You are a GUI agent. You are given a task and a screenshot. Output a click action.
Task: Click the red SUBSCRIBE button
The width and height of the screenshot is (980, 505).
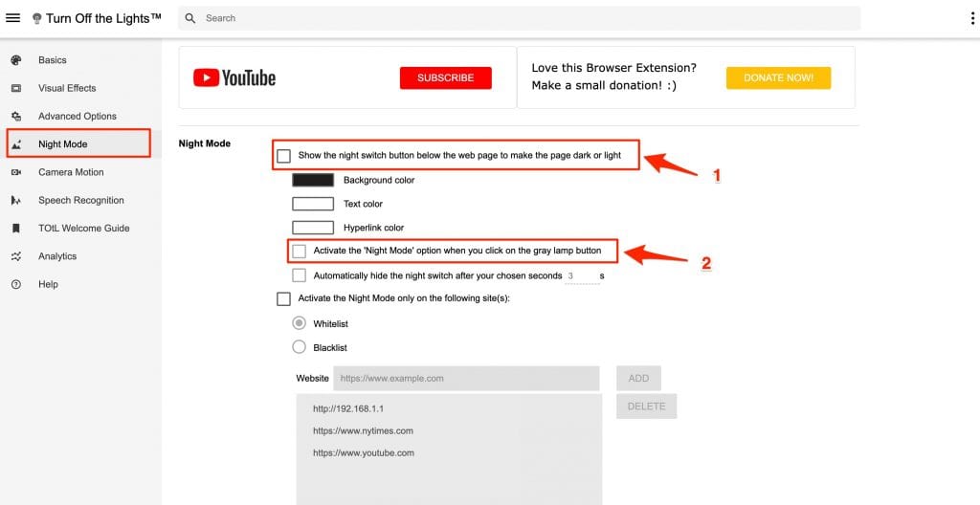[x=446, y=78]
